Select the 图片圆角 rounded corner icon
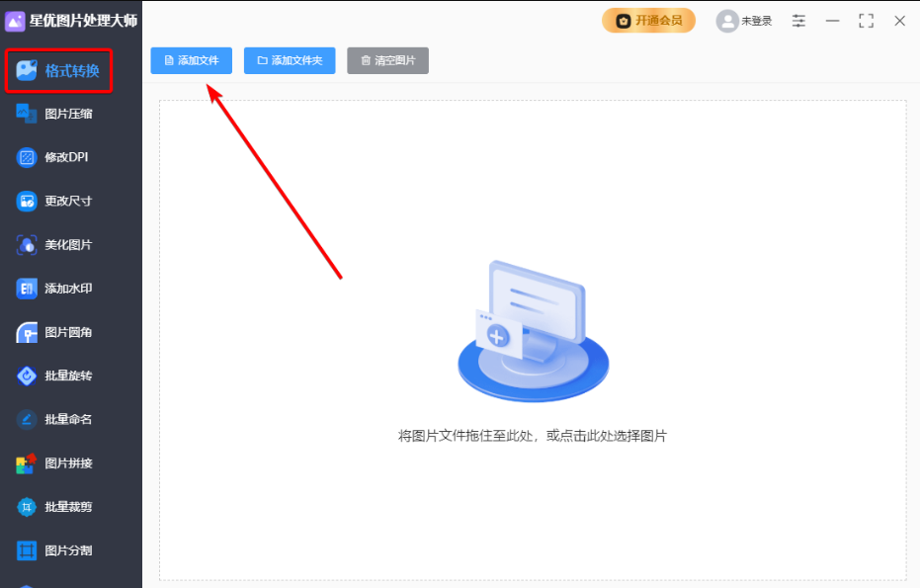The height and width of the screenshot is (588, 920). tap(27, 332)
